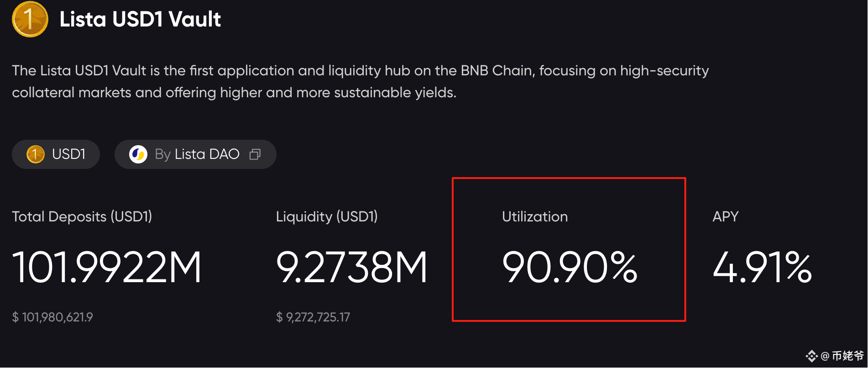Click the Liquidity (USD1) label
Screen dimensions: 868x368
tap(327, 216)
